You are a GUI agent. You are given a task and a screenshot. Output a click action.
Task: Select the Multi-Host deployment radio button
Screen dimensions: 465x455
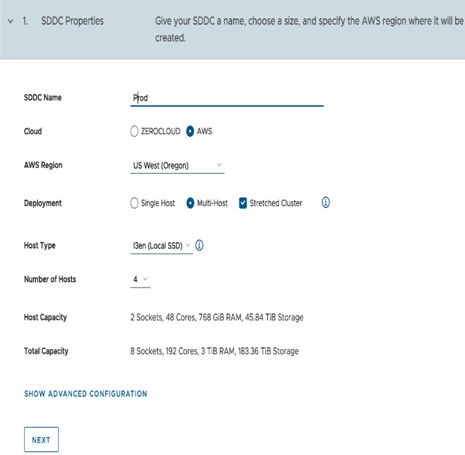point(190,203)
